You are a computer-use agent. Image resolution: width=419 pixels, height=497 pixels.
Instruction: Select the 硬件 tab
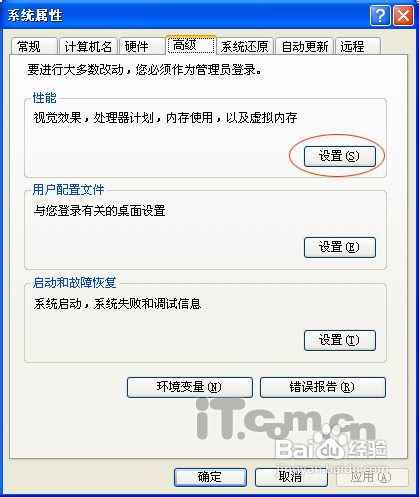[x=142, y=46]
